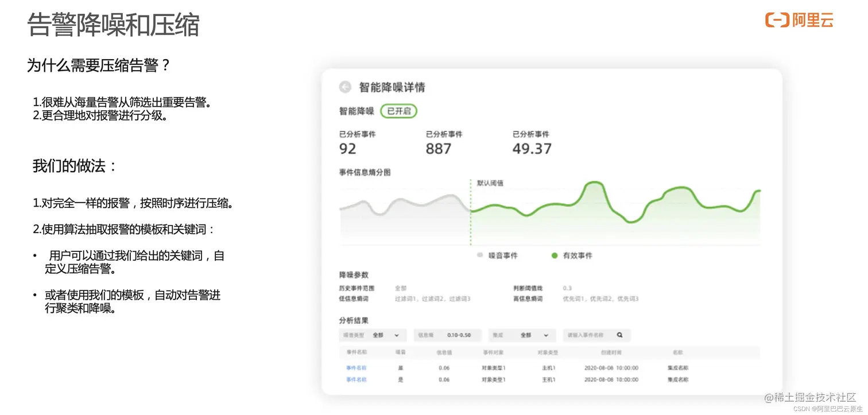
Task: Click the back arrow beside 智能降噪详情
Action: pyautogui.click(x=345, y=87)
